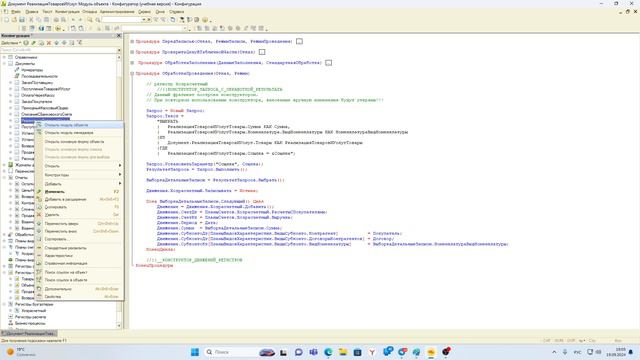Image resolution: width=640 pixels, height=360 pixels.
Task: Open the Отладка menu
Action: (x=90, y=12)
